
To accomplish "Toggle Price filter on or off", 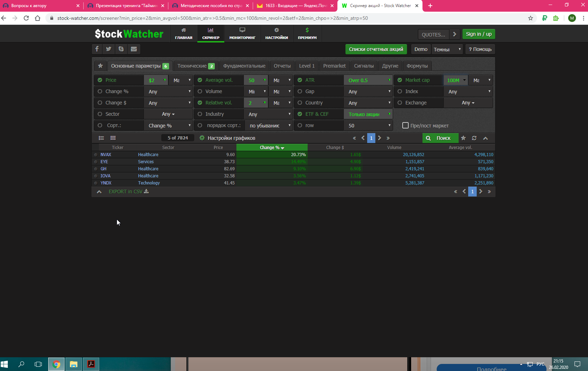I will point(100,80).
